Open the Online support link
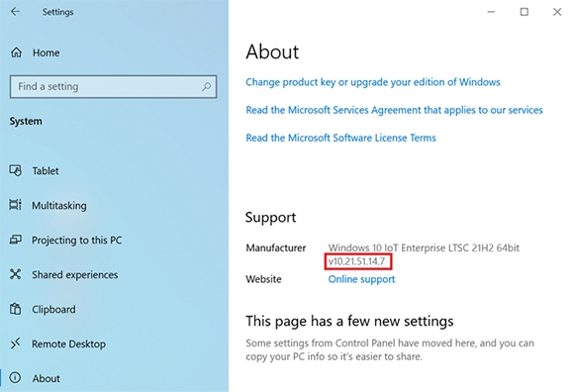Viewport: 574px width, 392px height. point(361,279)
